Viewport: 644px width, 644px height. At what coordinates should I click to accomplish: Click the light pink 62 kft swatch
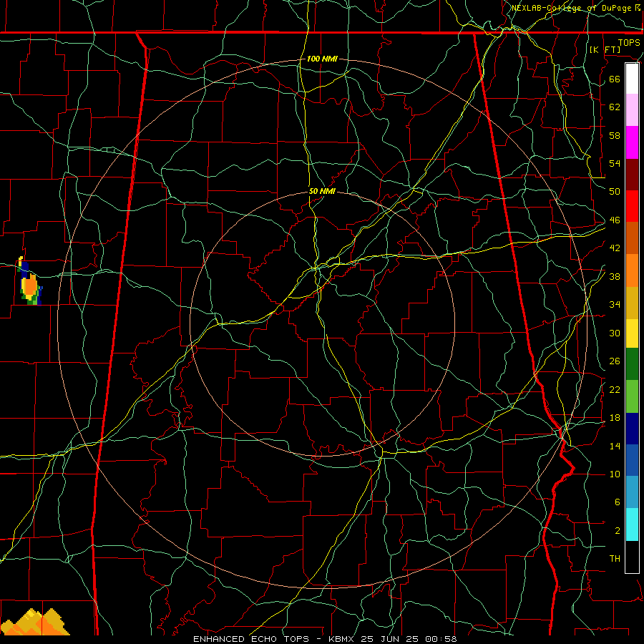(x=632, y=110)
